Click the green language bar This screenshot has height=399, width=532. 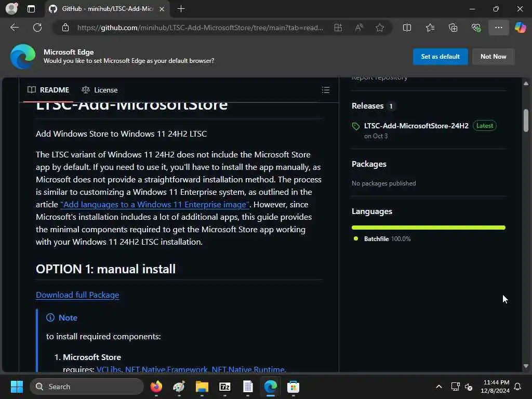pos(428,228)
